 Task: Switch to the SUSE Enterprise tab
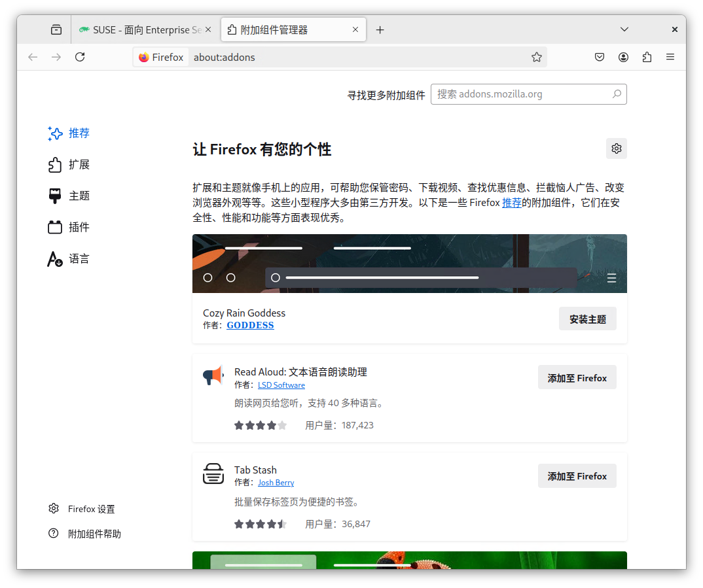145,29
